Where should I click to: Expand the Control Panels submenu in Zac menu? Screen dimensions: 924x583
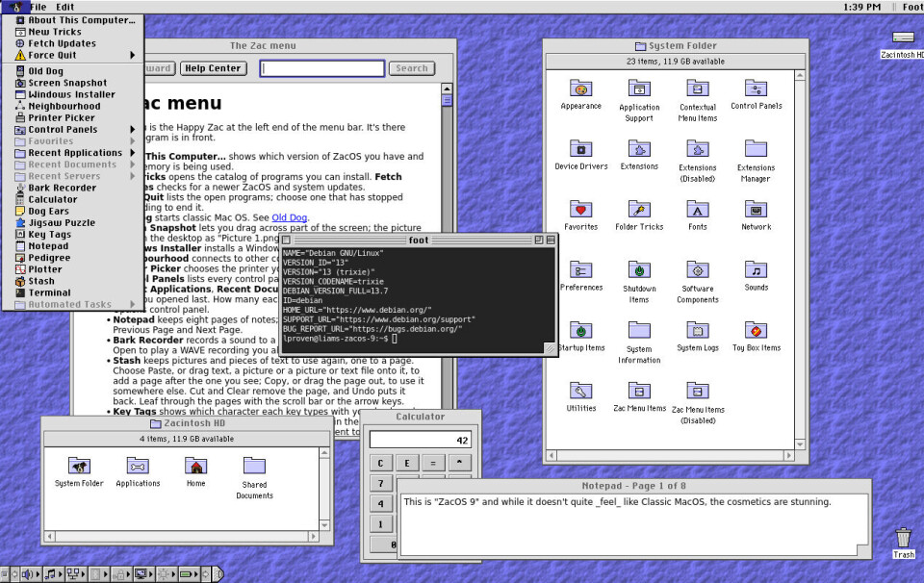coord(73,130)
